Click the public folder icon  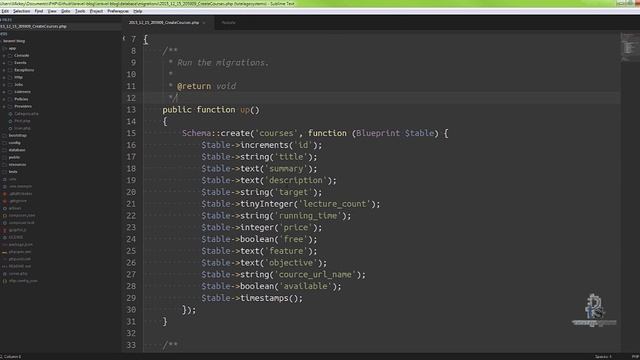tap(5, 157)
